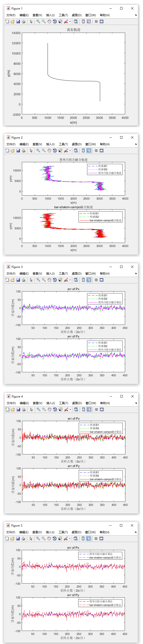This screenshot has width=143, height=644.
Task: Open 编辑(E) menu in Figure 2
Action: (24, 144)
